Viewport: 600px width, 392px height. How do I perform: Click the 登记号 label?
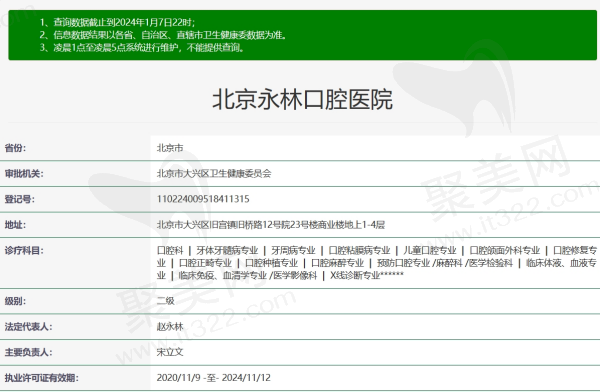pyautogui.click(x=20, y=199)
